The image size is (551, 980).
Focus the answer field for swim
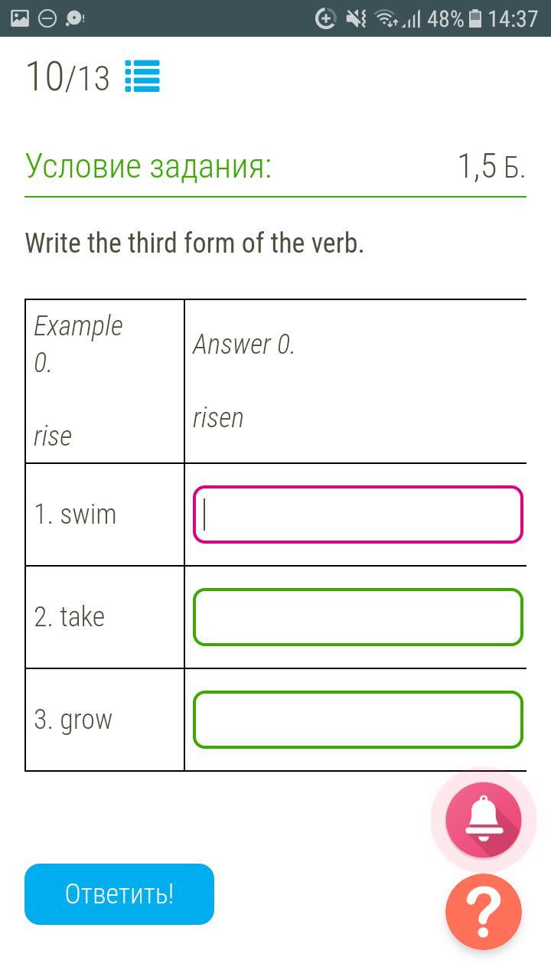357,514
